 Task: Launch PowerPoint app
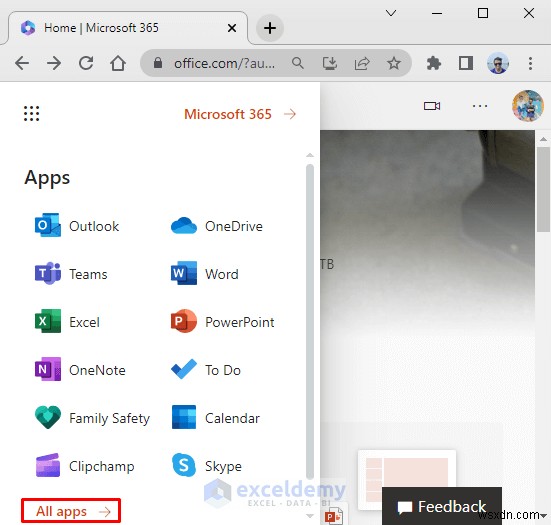point(222,322)
